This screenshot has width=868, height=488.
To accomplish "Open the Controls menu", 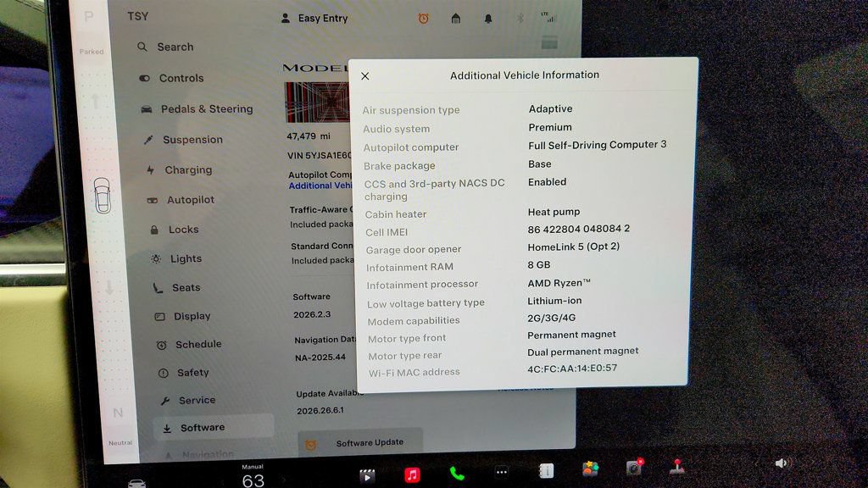I will click(171, 78).
